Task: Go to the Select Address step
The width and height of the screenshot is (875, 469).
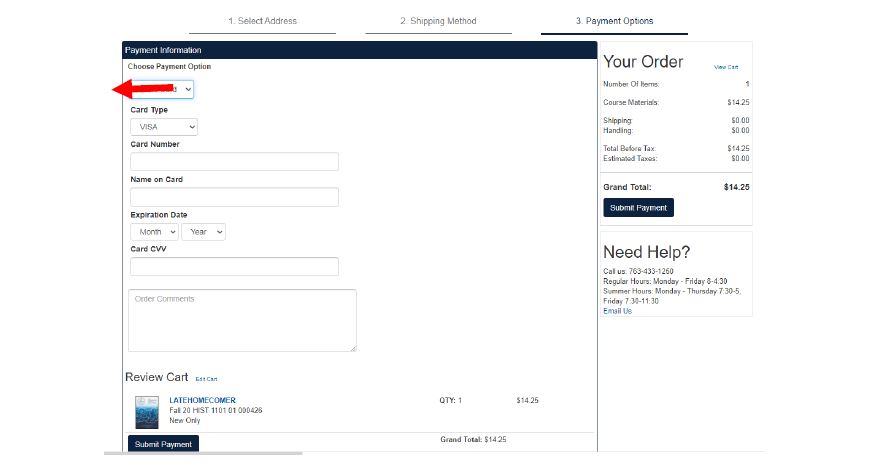Action: (262, 21)
